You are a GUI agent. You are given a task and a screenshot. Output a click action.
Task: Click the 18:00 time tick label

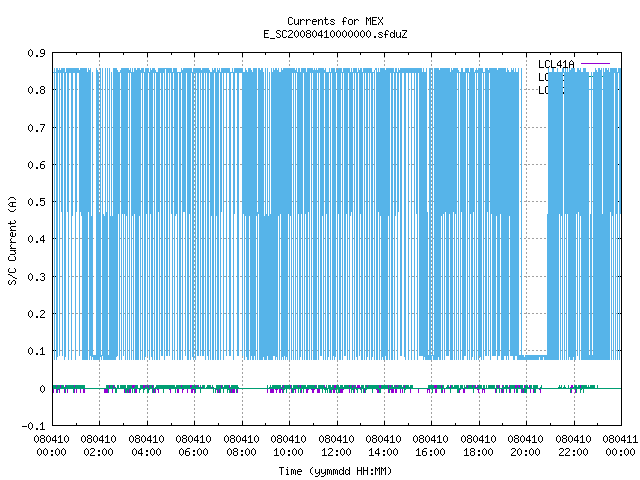[478, 452]
